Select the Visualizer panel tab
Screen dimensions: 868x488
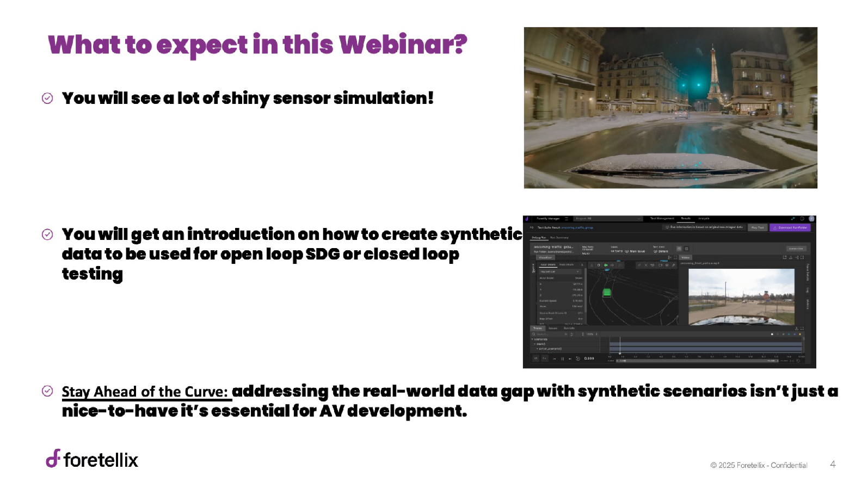click(x=545, y=257)
